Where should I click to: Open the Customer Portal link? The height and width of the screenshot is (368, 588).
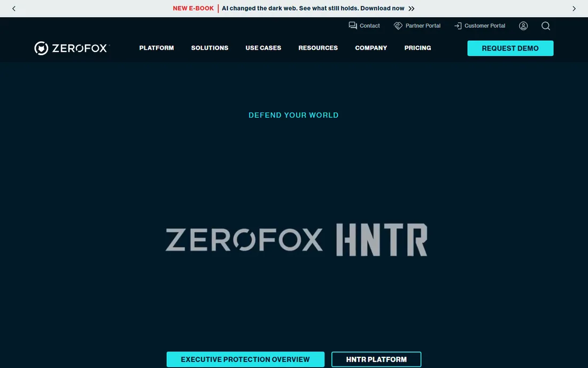click(x=485, y=26)
